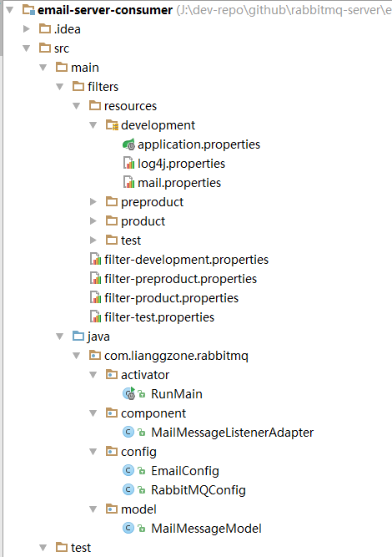Click the RabbitMQConfig class icon
392x557 pixels.
[x=128, y=489]
